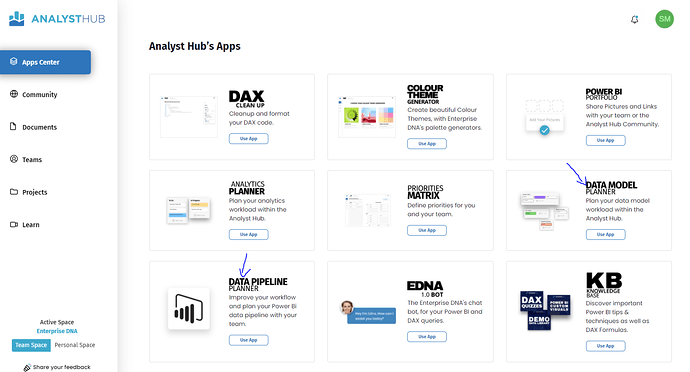Switch to Team Space
690x372 pixels.
(31, 345)
